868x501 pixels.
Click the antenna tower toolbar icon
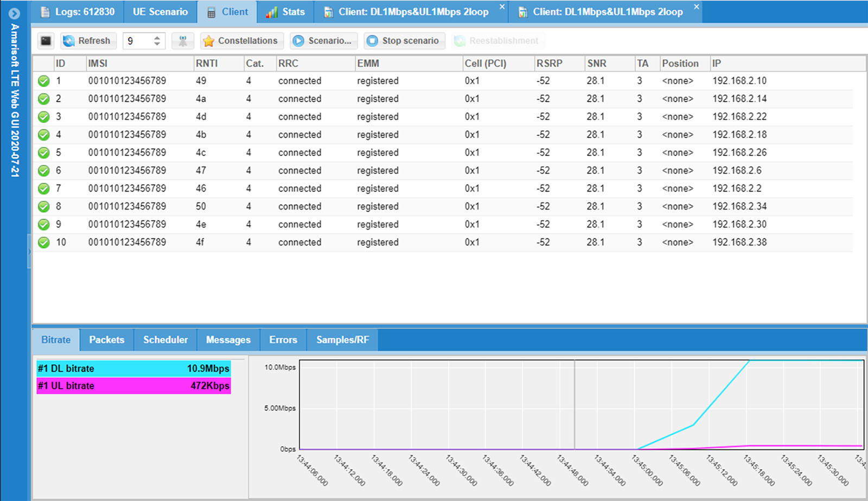pyautogui.click(x=183, y=41)
